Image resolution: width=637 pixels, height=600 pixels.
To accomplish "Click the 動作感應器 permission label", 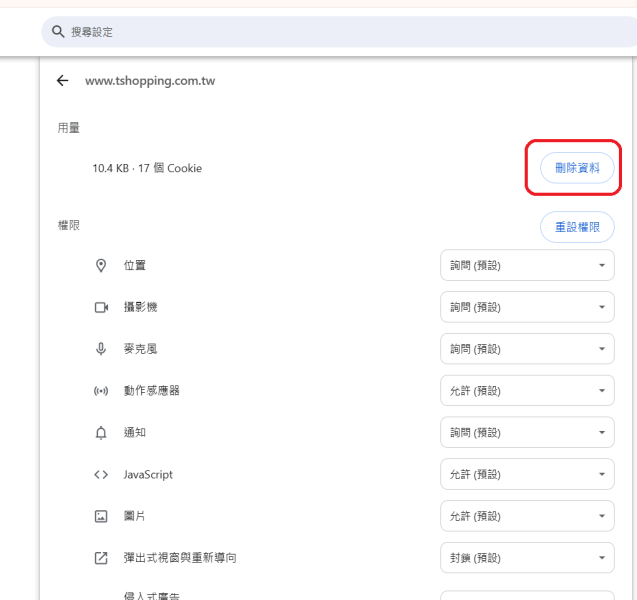I will (152, 391).
